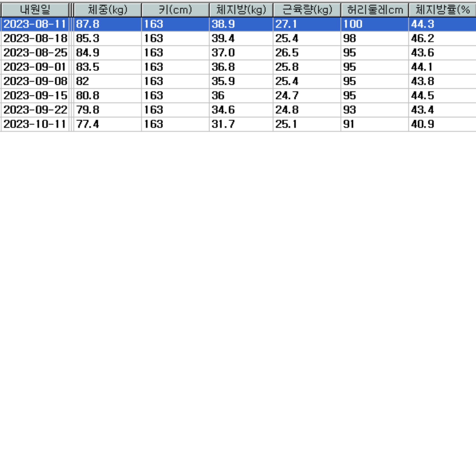Screen dimensions: 476x476
Task: Click muscle mass value 27.1
Action: (x=286, y=24)
